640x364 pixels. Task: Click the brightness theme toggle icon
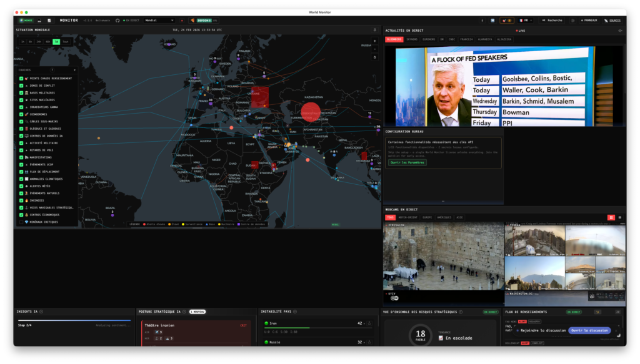coord(572,20)
